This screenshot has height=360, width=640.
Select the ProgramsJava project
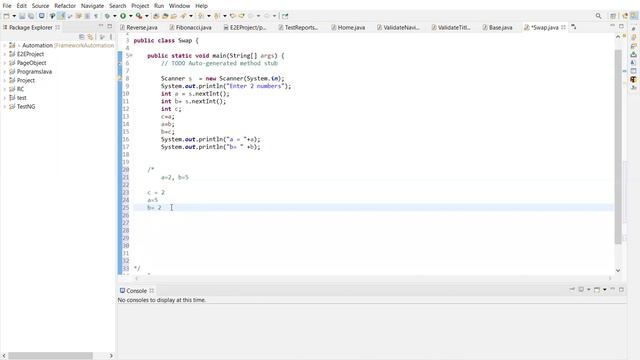(34, 71)
